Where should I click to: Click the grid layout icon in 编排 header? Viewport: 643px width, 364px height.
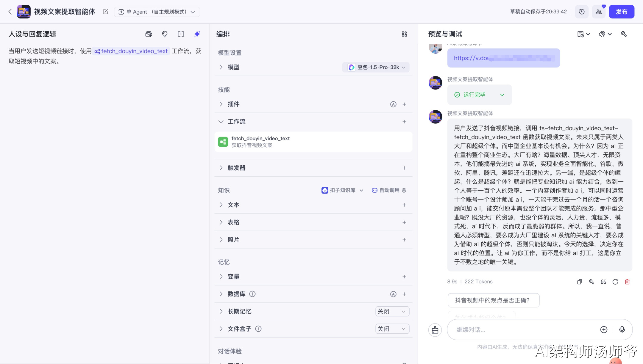tap(404, 34)
